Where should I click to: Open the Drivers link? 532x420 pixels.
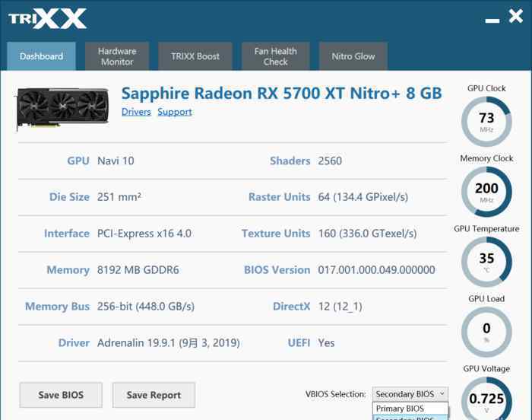pyautogui.click(x=136, y=112)
